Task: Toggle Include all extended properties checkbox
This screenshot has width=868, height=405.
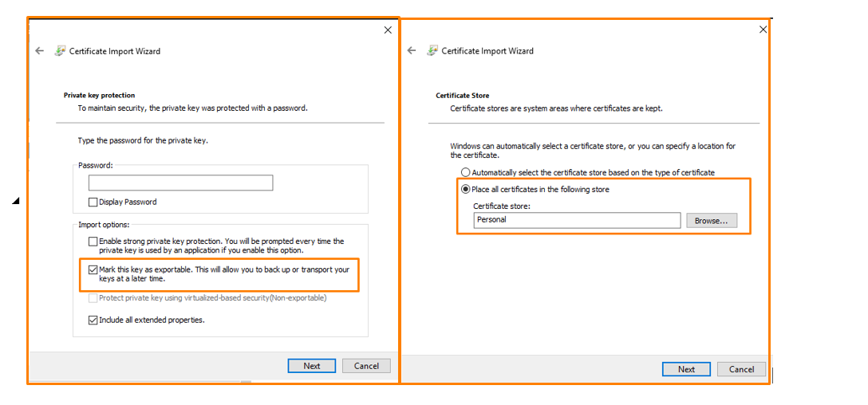Action: 93,320
